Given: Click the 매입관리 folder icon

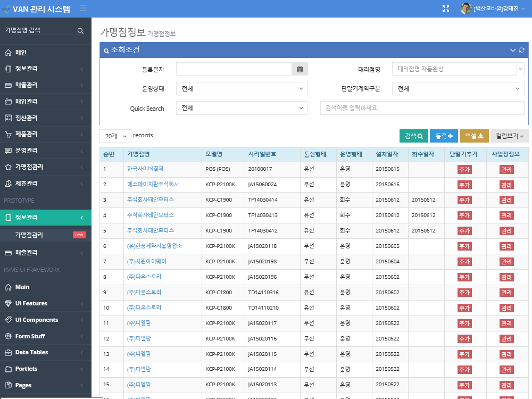Looking at the screenshot, I should point(8,102).
